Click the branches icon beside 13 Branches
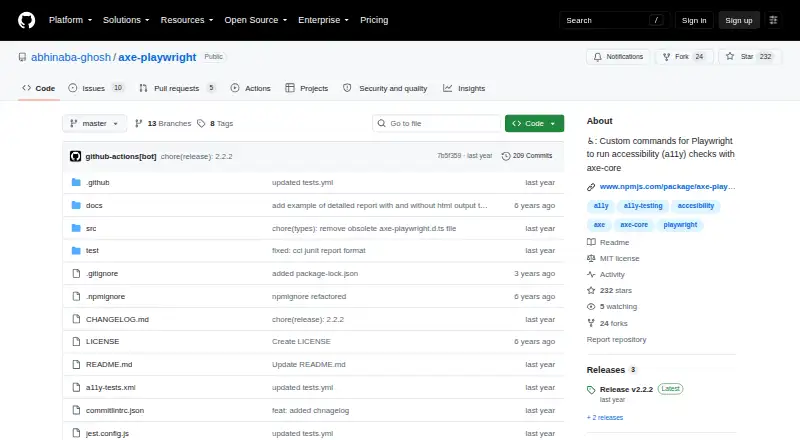Screen dimensions: 800x440 pos(138,124)
